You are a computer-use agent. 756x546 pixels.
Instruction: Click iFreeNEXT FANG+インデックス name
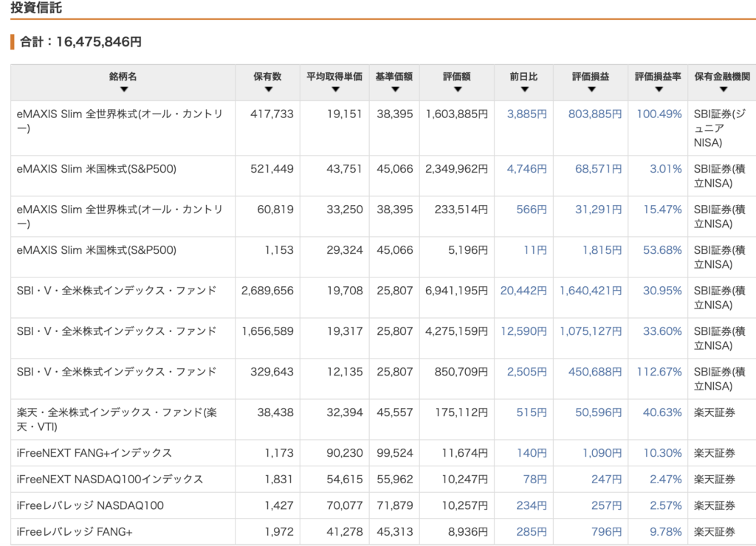[x=94, y=453]
